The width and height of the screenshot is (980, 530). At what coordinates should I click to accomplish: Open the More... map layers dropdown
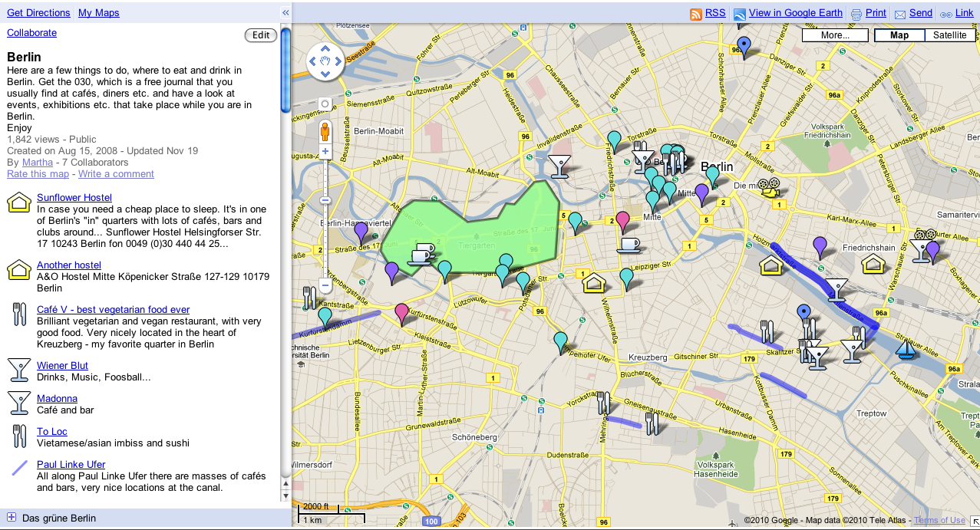click(835, 35)
